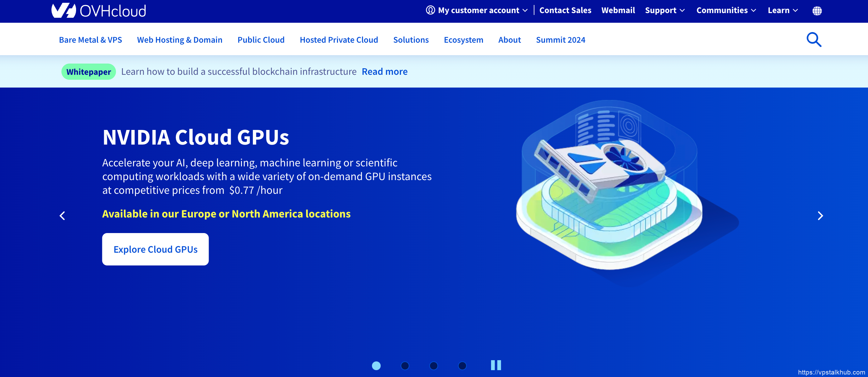Expand the Support dropdown

[x=665, y=10]
